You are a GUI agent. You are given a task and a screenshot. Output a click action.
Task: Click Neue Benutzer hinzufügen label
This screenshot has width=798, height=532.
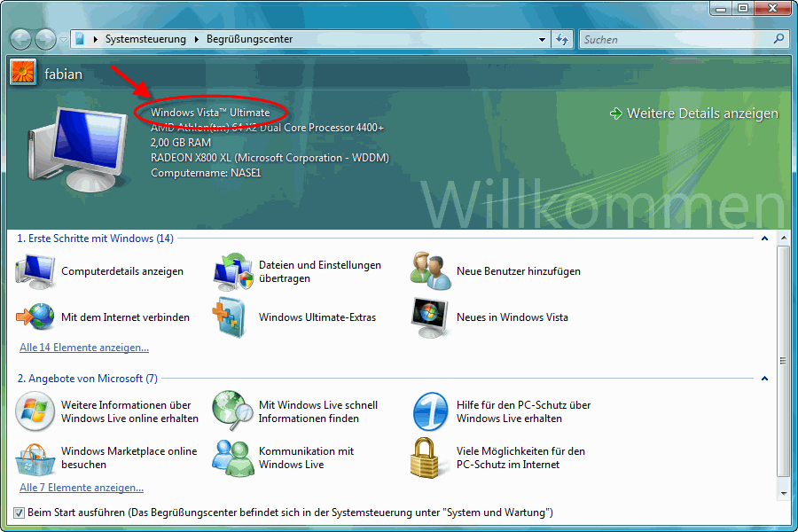518,271
